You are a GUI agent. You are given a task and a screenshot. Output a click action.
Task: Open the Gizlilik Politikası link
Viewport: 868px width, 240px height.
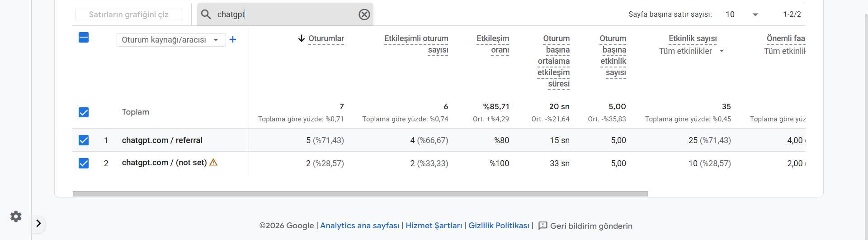tap(499, 226)
